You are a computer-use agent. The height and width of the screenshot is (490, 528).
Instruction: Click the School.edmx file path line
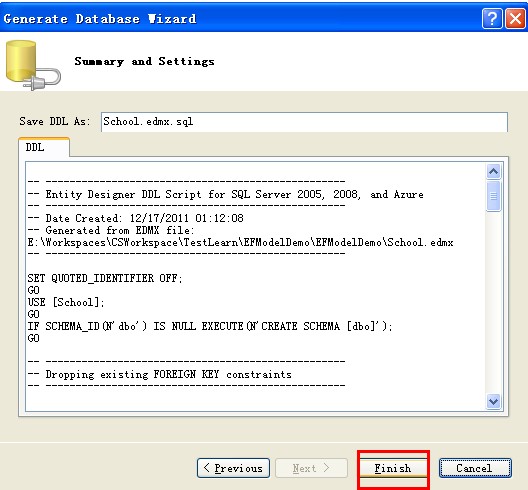coord(240,243)
